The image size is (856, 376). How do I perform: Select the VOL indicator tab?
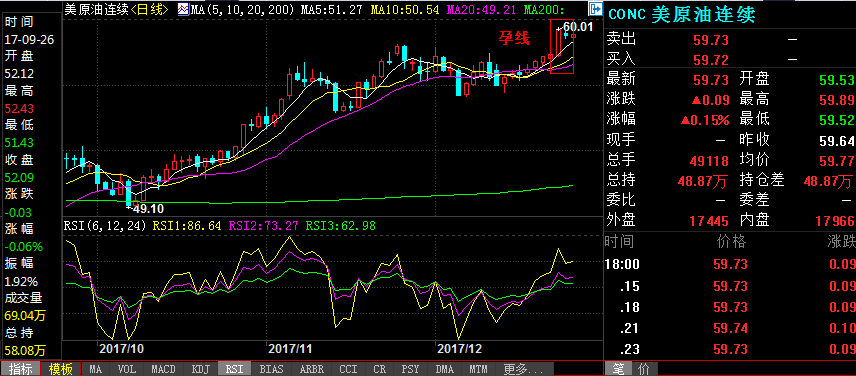pos(127,369)
